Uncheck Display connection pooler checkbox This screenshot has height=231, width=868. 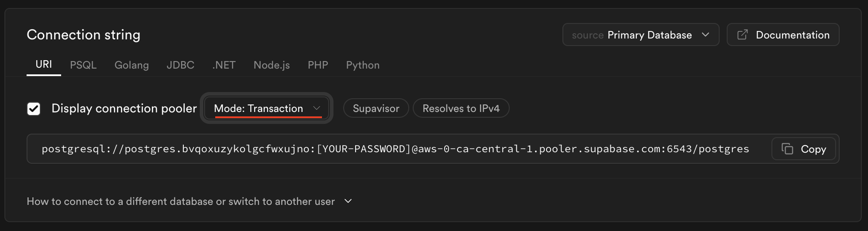tap(34, 108)
